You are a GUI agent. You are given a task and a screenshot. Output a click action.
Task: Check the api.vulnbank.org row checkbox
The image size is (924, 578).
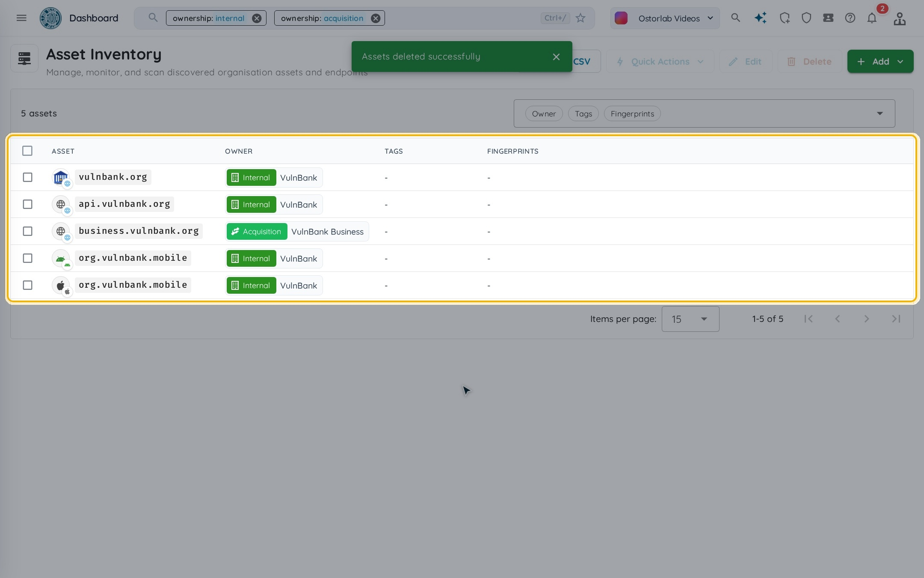(27, 204)
